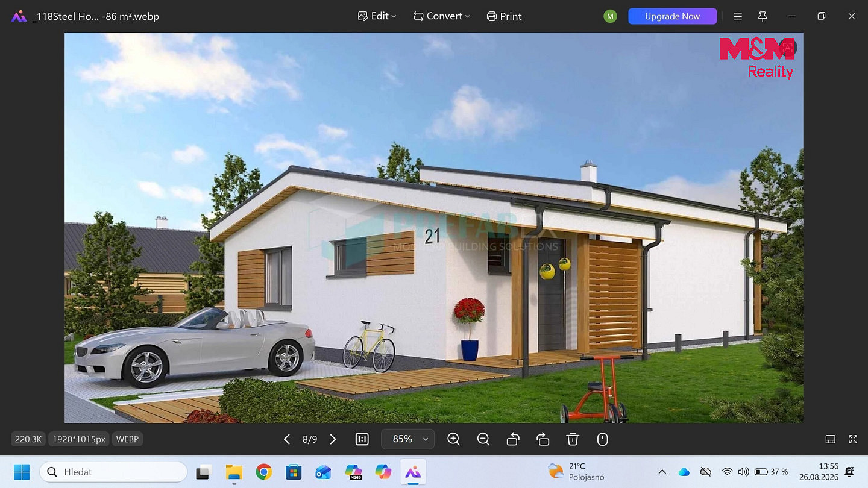Delete the current image
Viewport: 868px width, 488px height.
click(x=573, y=439)
